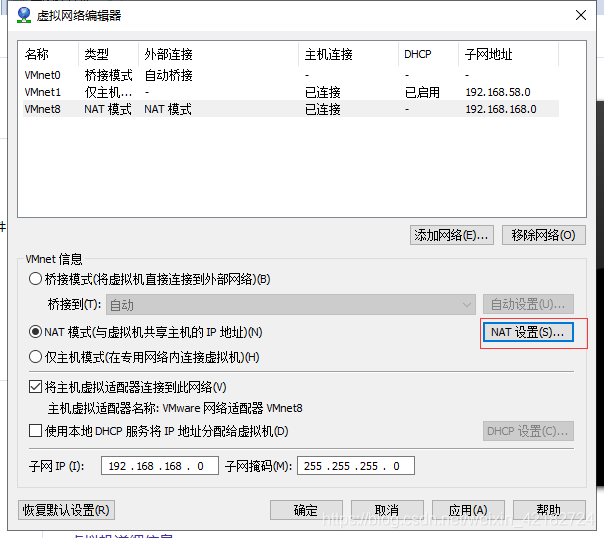The image size is (604, 538).
Task: Open NAT 设置(S)... dialog
Action: [528, 332]
